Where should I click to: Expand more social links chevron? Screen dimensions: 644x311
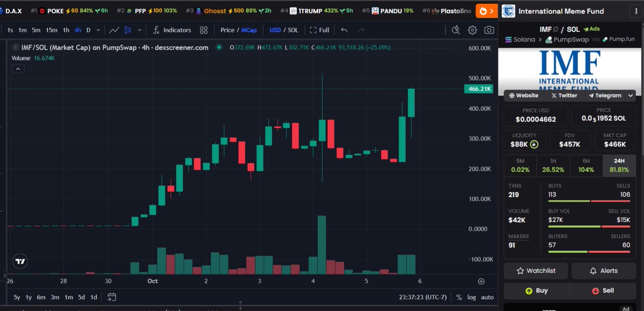tap(630, 96)
